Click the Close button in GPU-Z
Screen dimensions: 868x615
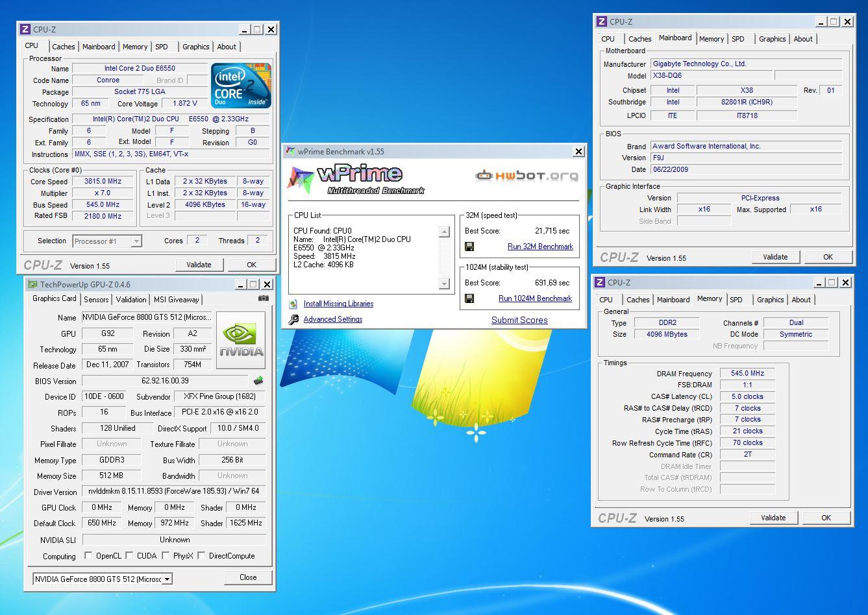[248, 577]
